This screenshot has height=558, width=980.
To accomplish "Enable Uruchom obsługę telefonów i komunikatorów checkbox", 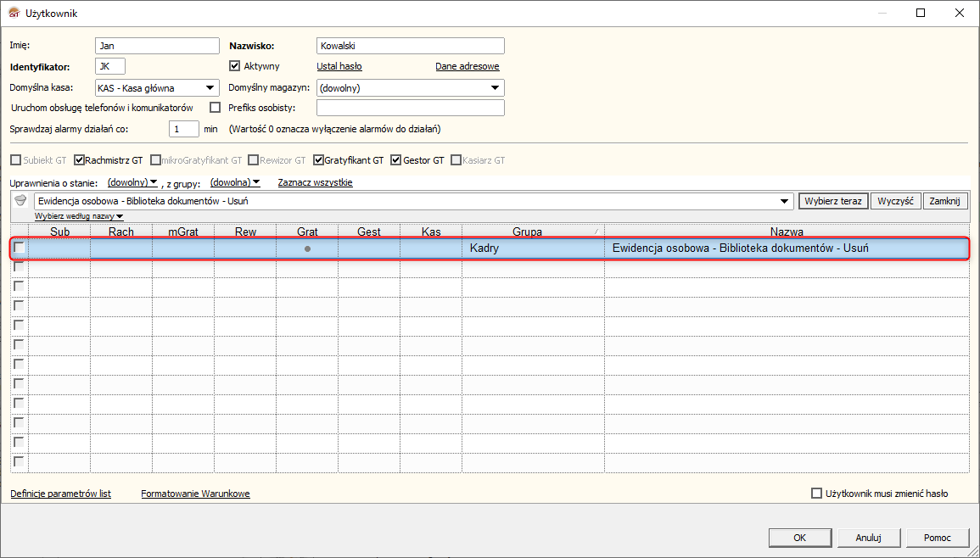I will 215,108.
